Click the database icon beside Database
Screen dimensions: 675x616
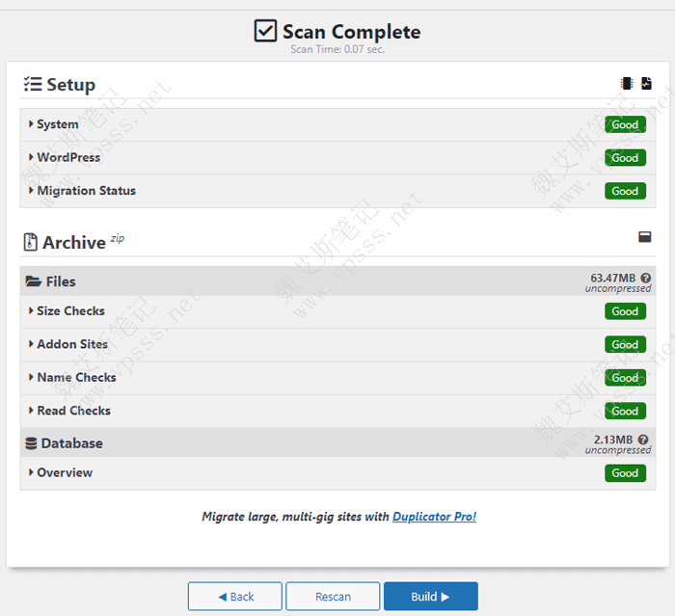[30, 443]
